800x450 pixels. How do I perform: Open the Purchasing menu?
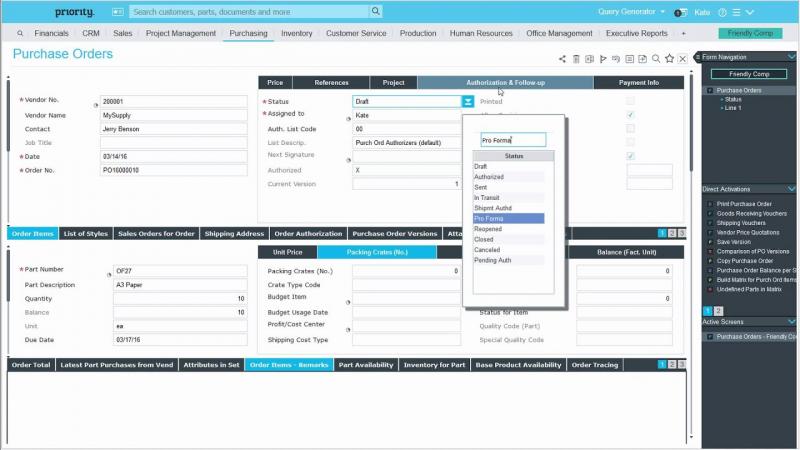tap(248, 33)
